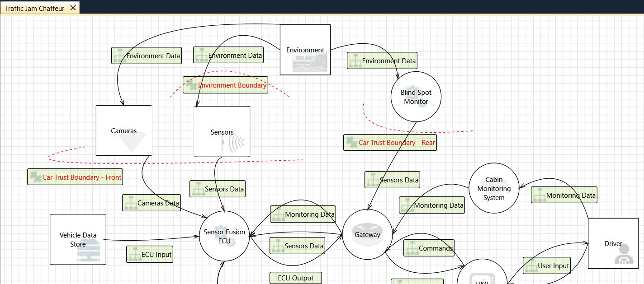The height and width of the screenshot is (284, 644).
Task: Click the ECU Output flow label
Action: click(x=296, y=278)
